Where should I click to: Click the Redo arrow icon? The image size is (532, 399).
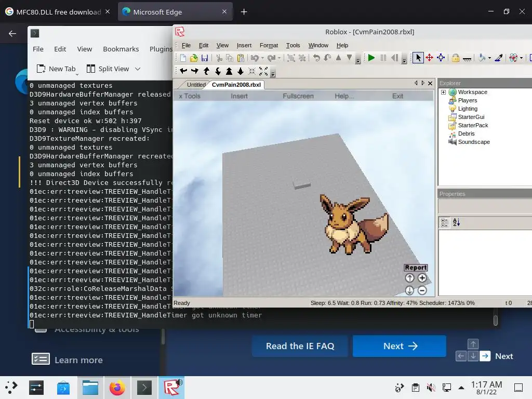coord(271,58)
